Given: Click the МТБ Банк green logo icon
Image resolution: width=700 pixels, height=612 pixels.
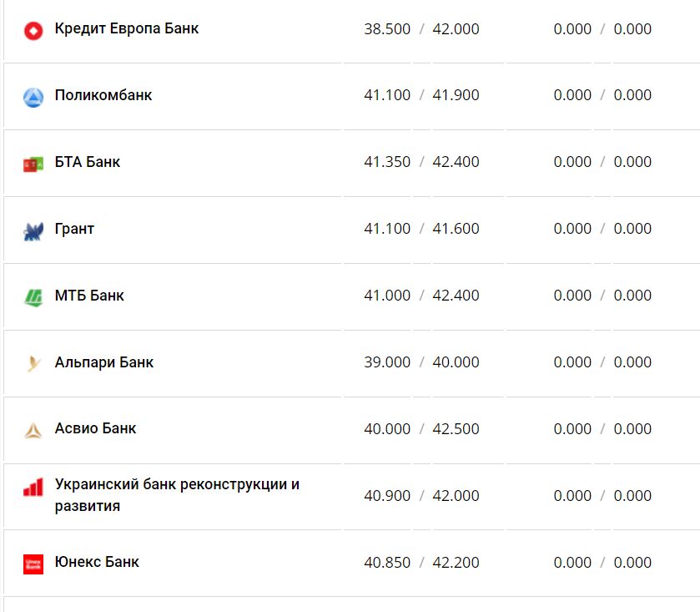Looking at the screenshot, I should (x=33, y=297).
